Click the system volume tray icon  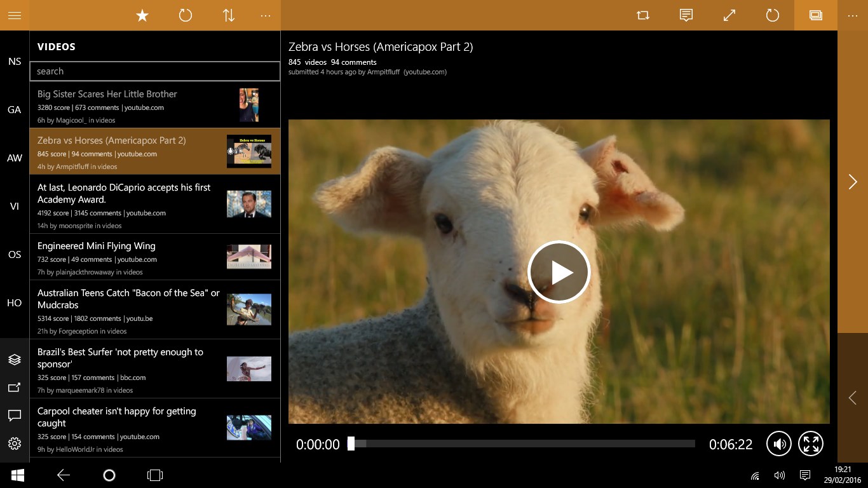pyautogui.click(x=780, y=475)
